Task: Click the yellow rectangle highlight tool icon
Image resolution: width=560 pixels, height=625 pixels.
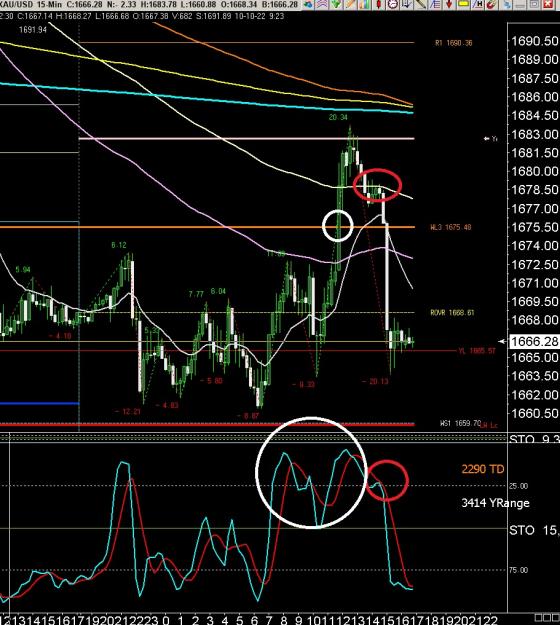Action: [x=464, y=4]
